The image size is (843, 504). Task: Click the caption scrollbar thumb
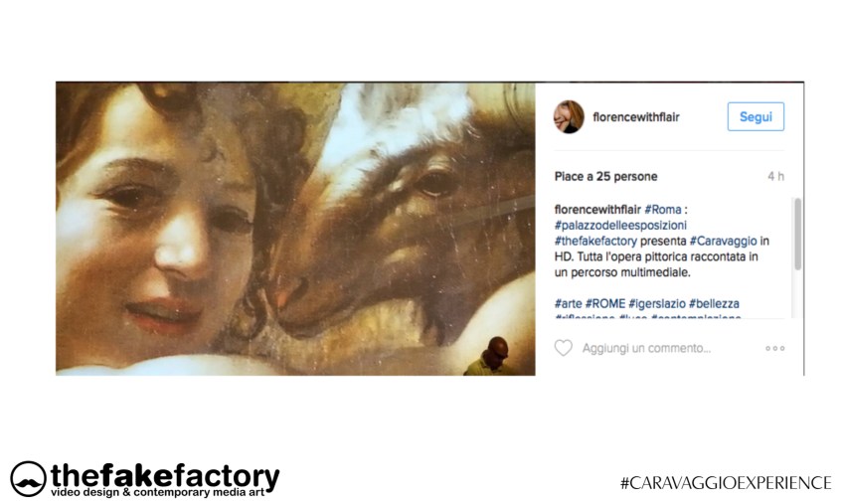pos(798,234)
